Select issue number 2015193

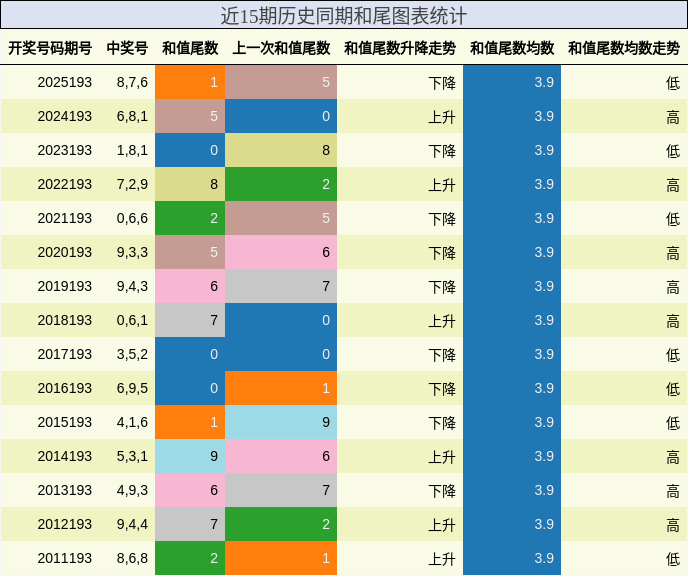[x=64, y=422]
